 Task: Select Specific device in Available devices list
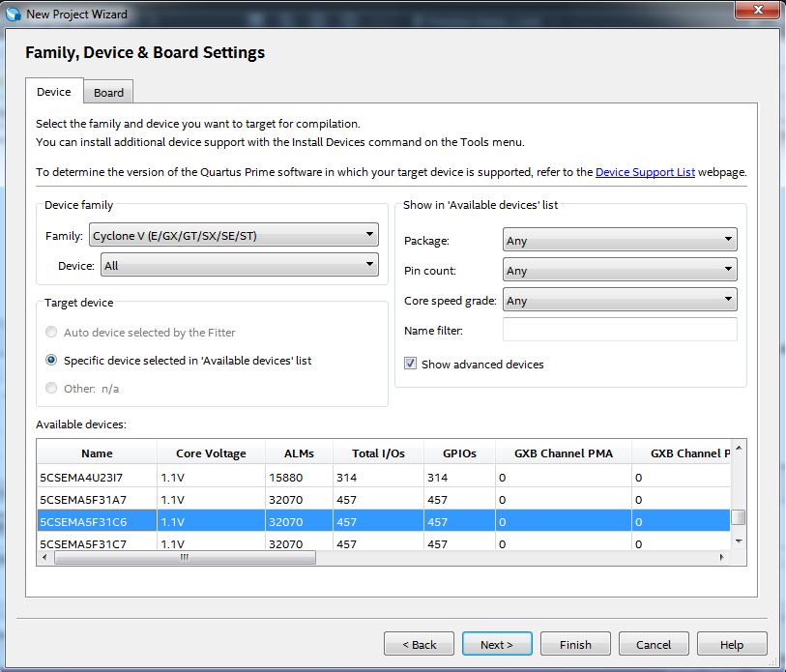click(x=51, y=360)
